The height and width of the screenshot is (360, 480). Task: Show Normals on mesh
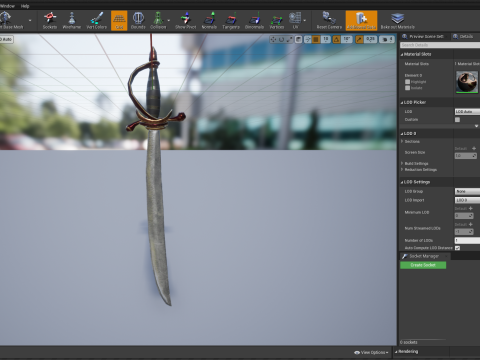point(209,21)
